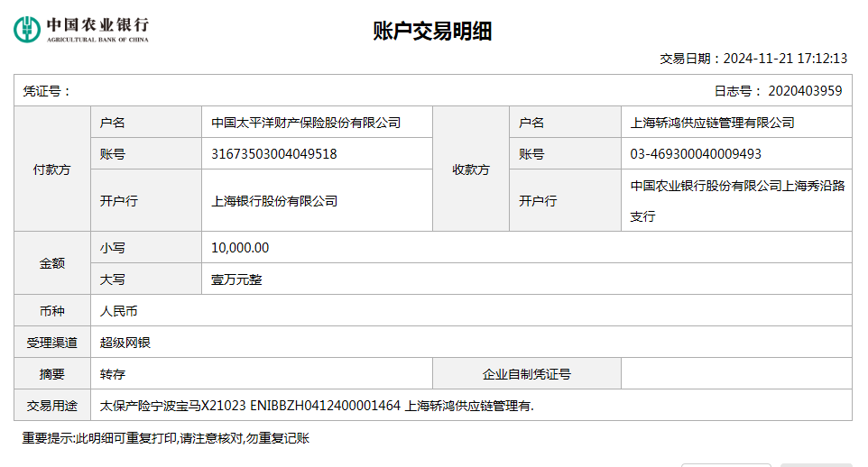Click the summary value 转存
Image resolution: width=868 pixels, height=467 pixels.
point(113,374)
